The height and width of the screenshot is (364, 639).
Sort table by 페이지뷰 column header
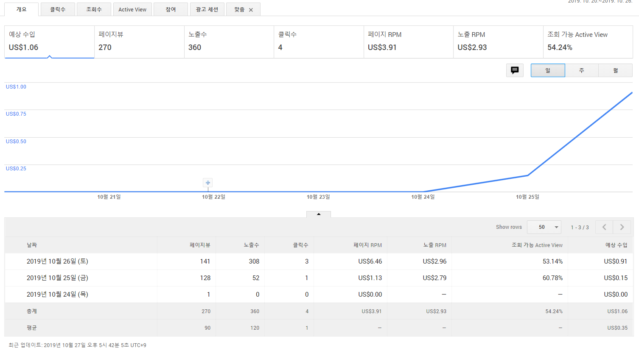click(x=200, y=245)
